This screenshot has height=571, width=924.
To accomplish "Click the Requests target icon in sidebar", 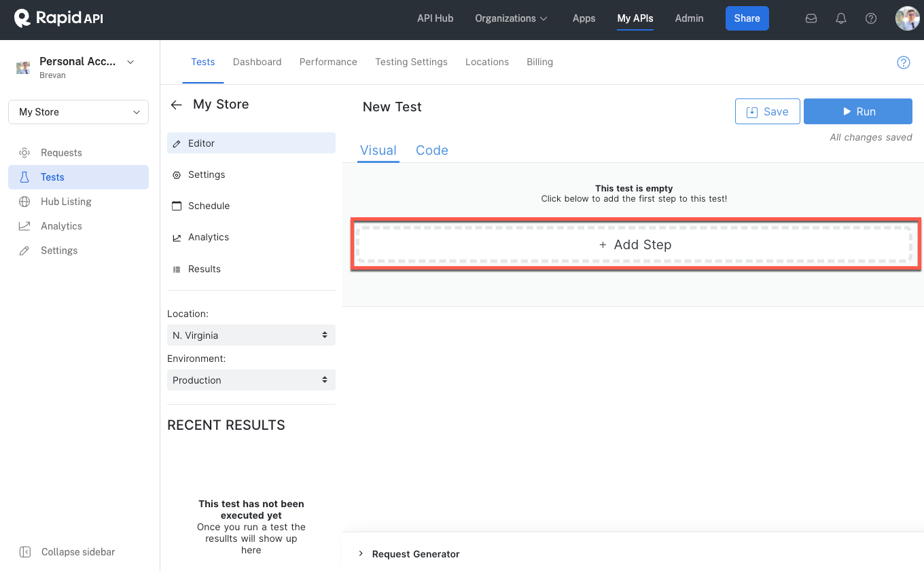I will 24,153.
